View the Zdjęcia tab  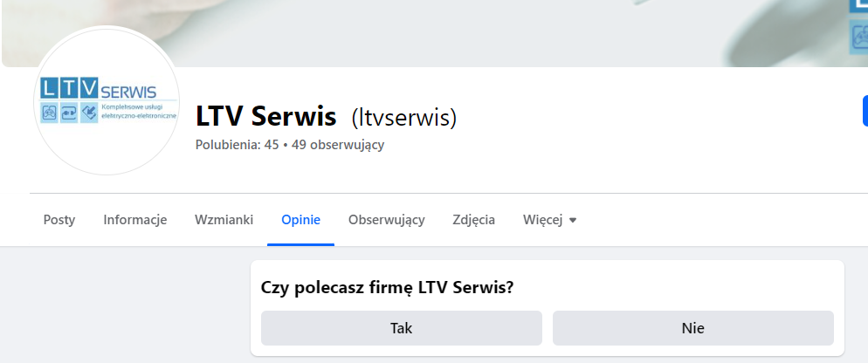(x=473, y=220)
